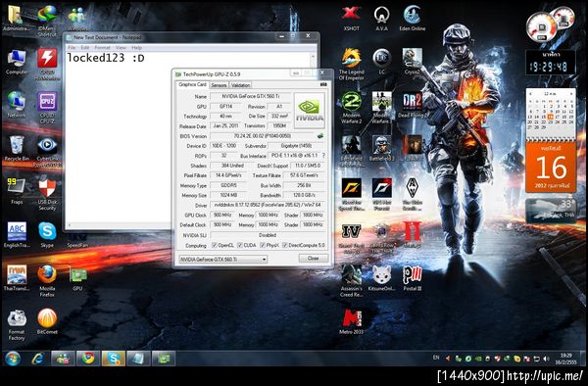Screen dimensions: 588x386
Task: Open the Eden Online desktop icon
Action: [x=412, y=18]
